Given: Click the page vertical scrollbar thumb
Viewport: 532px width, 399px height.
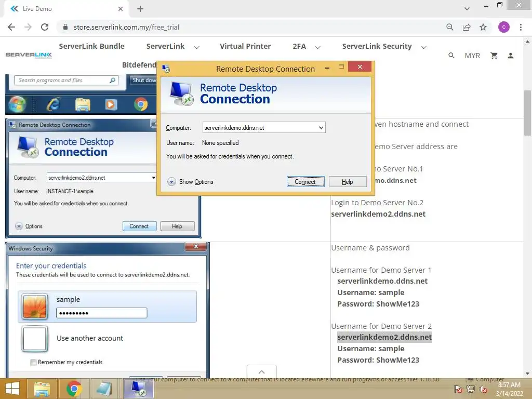Looking at the screenshot, I should [527, 113].
